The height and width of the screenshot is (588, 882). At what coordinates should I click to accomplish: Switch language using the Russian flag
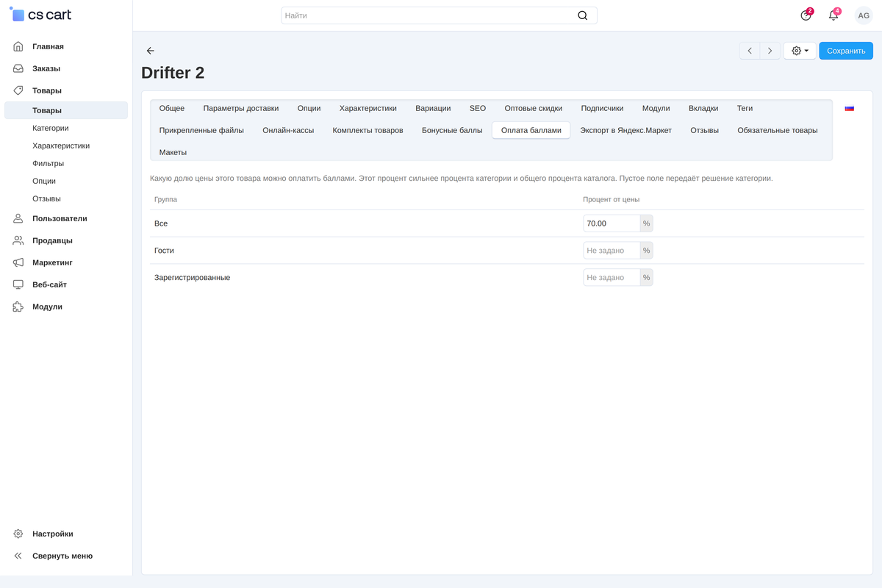tap(850, 108)
